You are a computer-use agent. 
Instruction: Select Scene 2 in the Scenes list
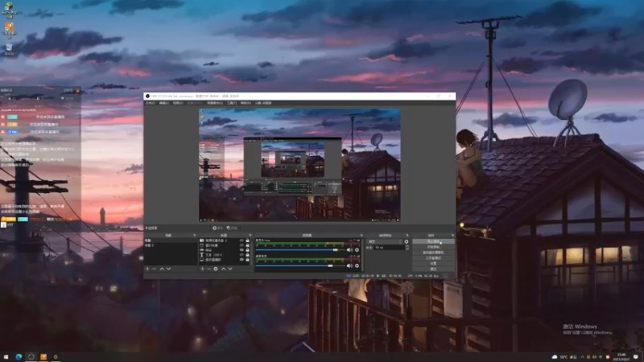[171, 245]
